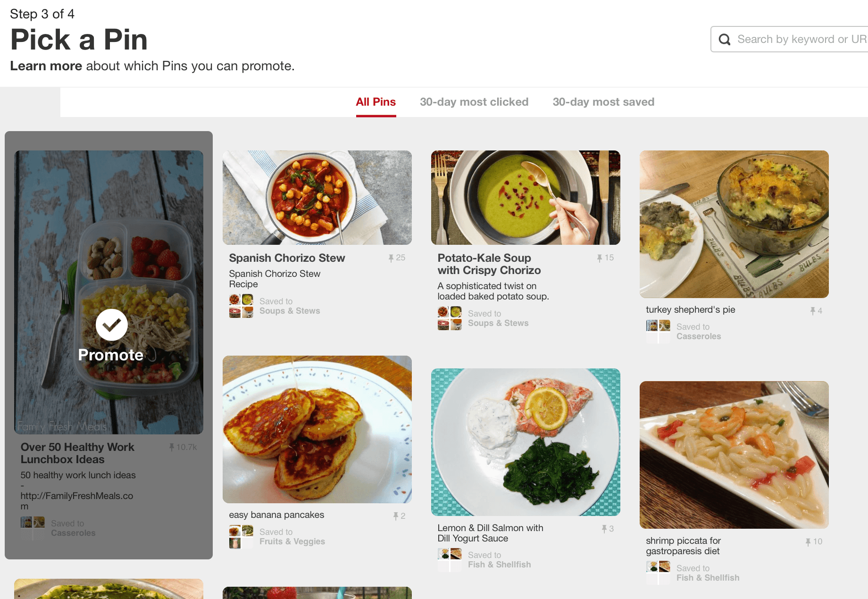Click the Fruits & Veggies board link

coord(292,541)
